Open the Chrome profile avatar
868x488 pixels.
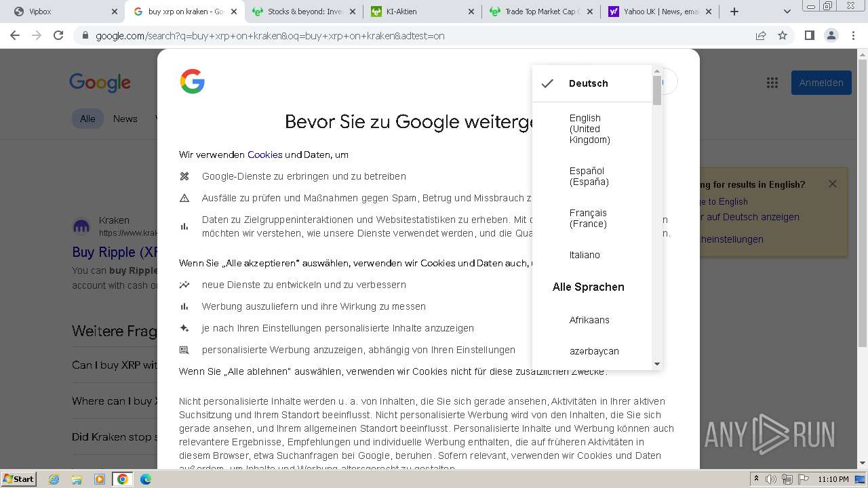coord(831,35)
